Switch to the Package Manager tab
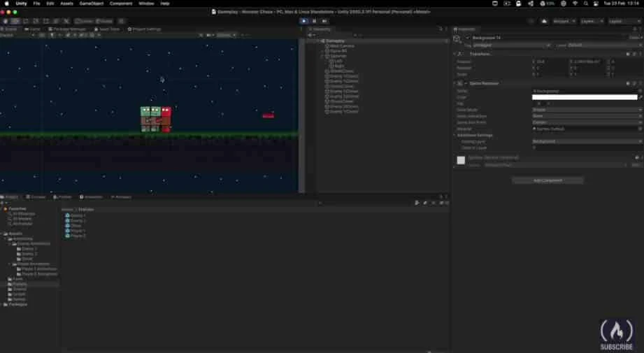The width and height of the screenshot is (644, 353). point(67,29)
